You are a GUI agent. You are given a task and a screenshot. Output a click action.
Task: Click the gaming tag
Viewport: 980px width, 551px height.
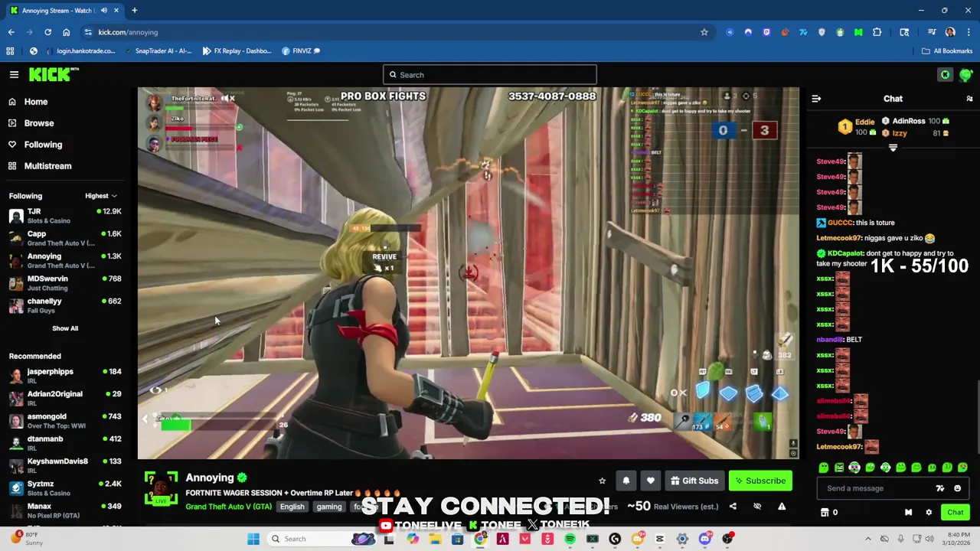point(329,507)
